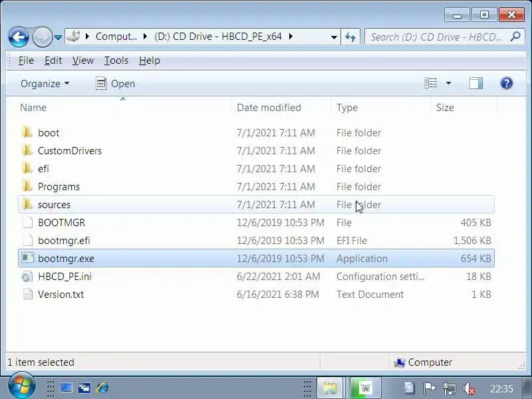Click the file name 'Version.txt'

click(x=61, y=295)
